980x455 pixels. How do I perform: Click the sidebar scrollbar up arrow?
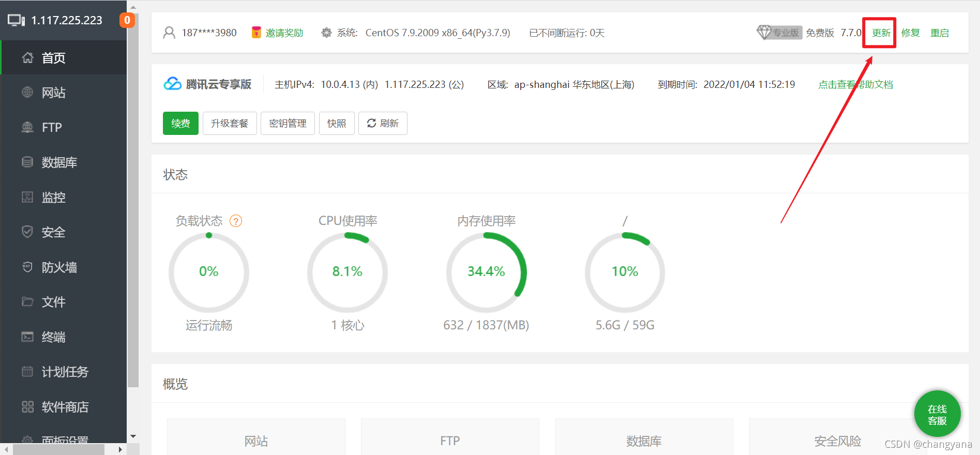click(x=133, y=7)
